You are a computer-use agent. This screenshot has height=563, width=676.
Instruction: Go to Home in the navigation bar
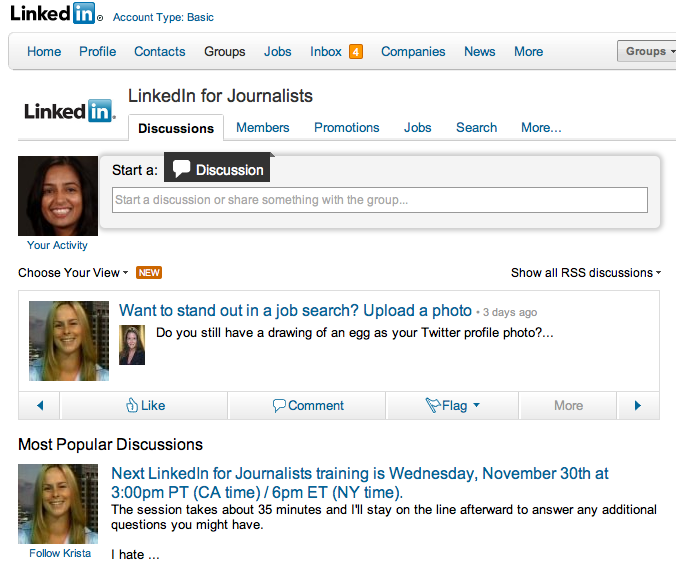(44, 52)
